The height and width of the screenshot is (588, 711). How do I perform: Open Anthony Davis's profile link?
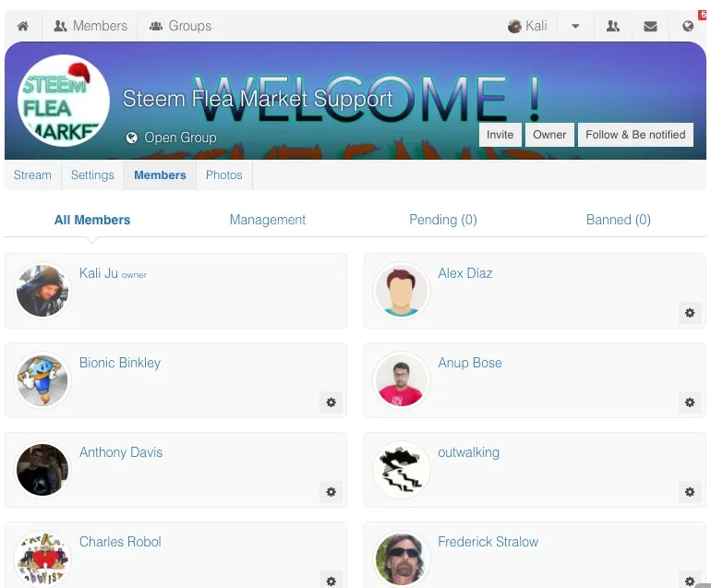click(x=121, y=452)
